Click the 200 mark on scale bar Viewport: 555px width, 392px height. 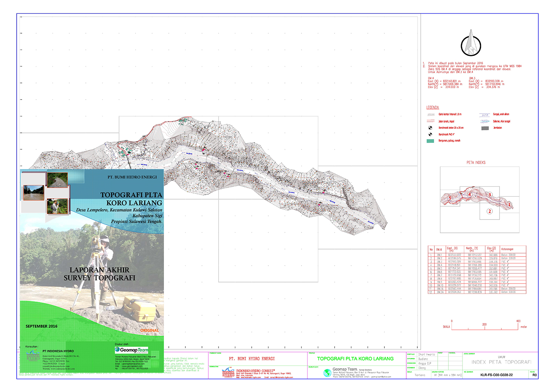[x=484, y=325]
